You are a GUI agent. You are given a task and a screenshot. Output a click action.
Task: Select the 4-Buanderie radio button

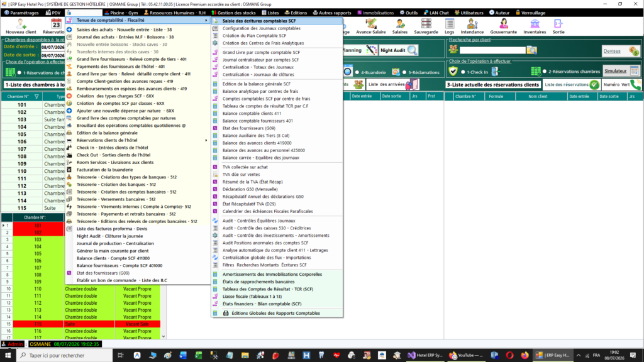click(x=357, y=72)
